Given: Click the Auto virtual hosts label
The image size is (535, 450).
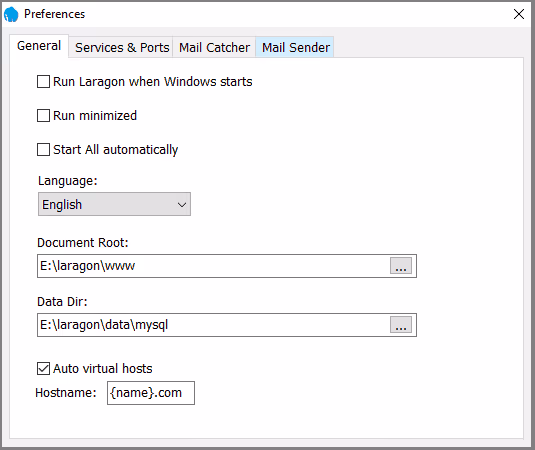Looking at the screenshot, I should click(103, 369).
